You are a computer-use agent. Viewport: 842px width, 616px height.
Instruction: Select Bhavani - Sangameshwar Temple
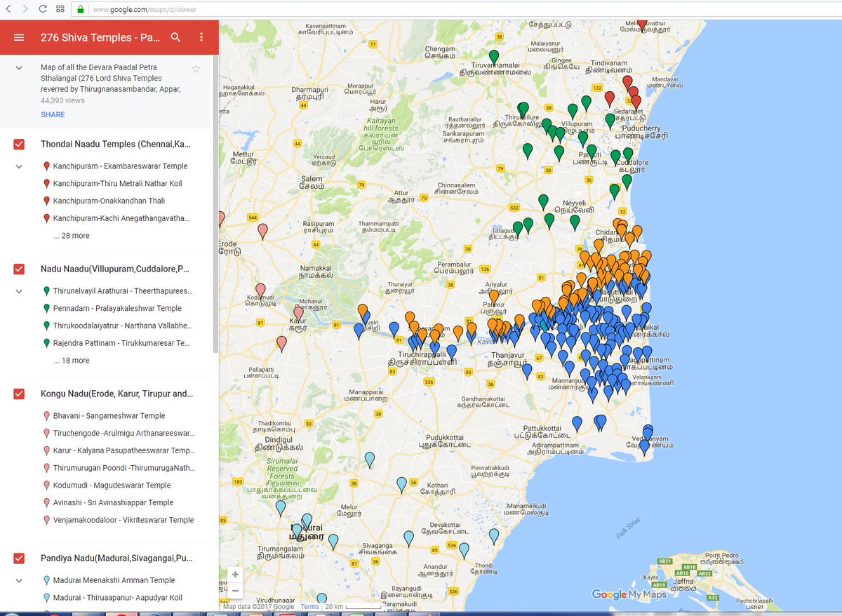[109, 415]
